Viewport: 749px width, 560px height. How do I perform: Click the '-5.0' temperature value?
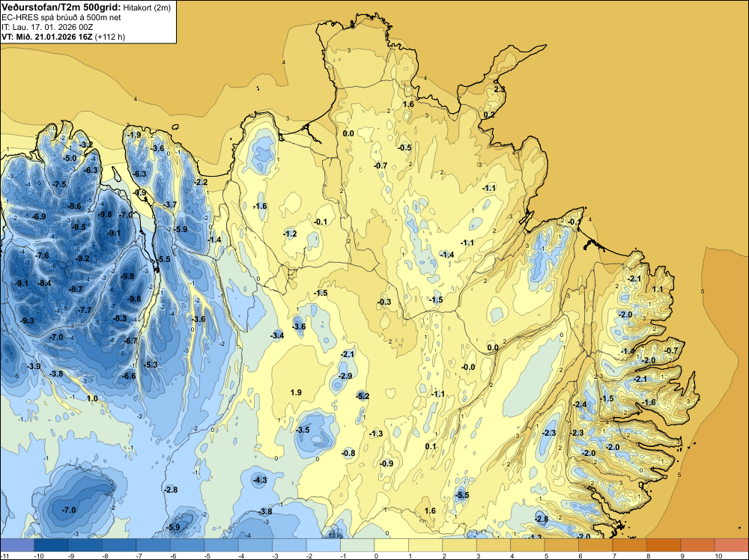click(x=70, y=158)
